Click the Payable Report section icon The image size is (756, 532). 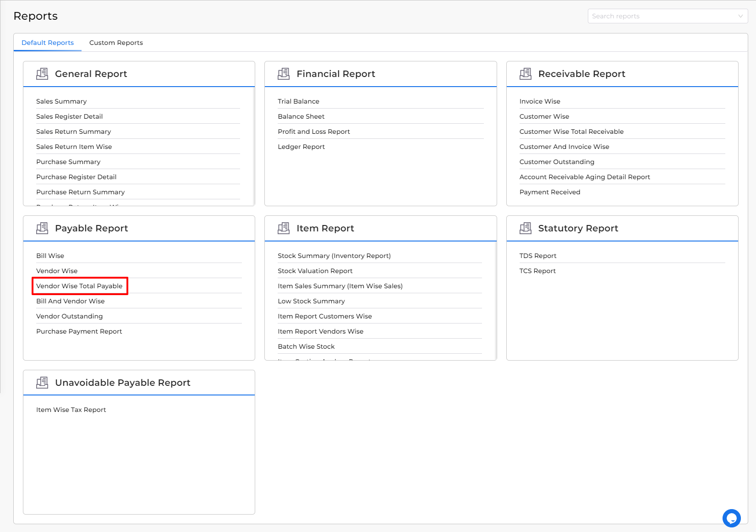tap(42, 228)
